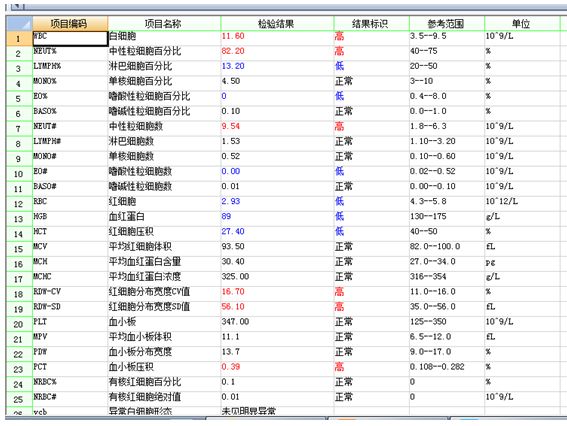Click the 有核红细胞百分比 name cell
The image size is (567, 426).
point(164,384)
